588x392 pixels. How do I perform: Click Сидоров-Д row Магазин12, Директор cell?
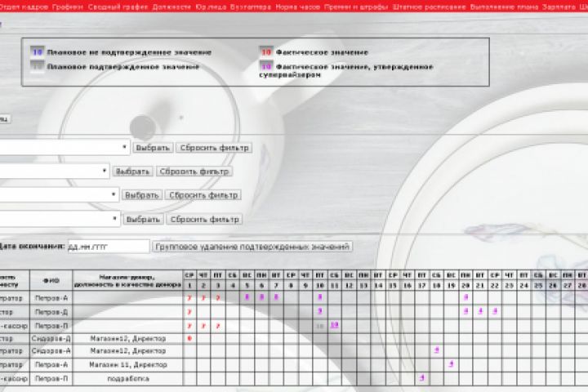click(x=127, y=339)
